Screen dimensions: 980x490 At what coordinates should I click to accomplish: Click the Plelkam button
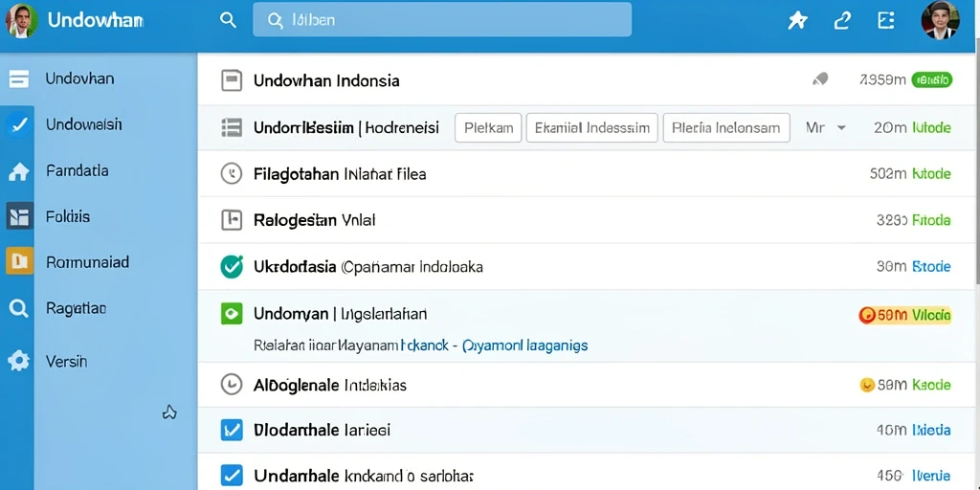[x=488, y=128]
